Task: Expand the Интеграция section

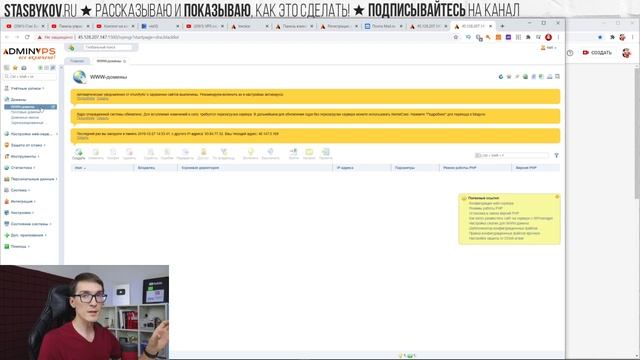Action: click(20, 202)
